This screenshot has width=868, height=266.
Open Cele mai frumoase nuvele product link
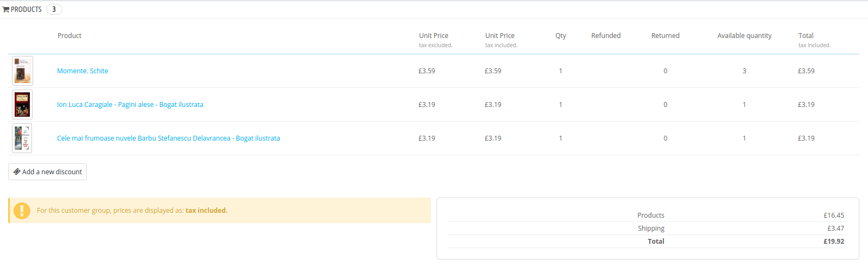pos(168,138)
